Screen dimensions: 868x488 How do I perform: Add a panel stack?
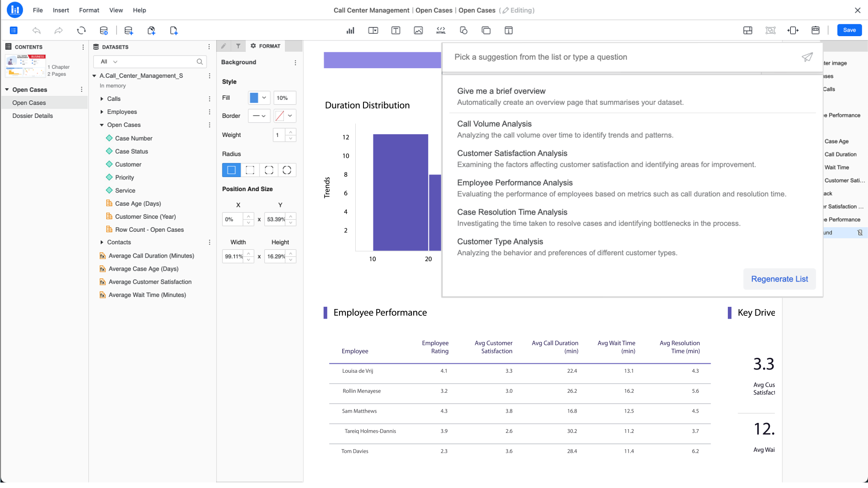[x=486, y=30]
